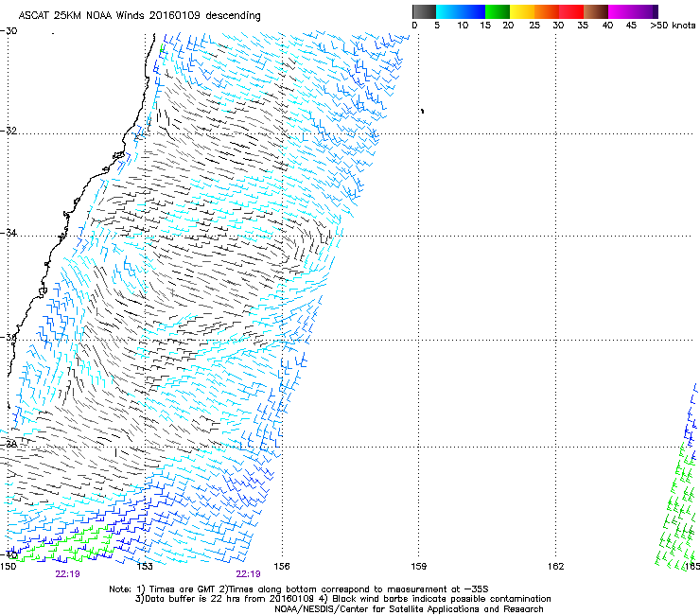Screen dimensions: 700x615
Task: Click the '25' label under the color scale
Action: click(x=534, y=26)
